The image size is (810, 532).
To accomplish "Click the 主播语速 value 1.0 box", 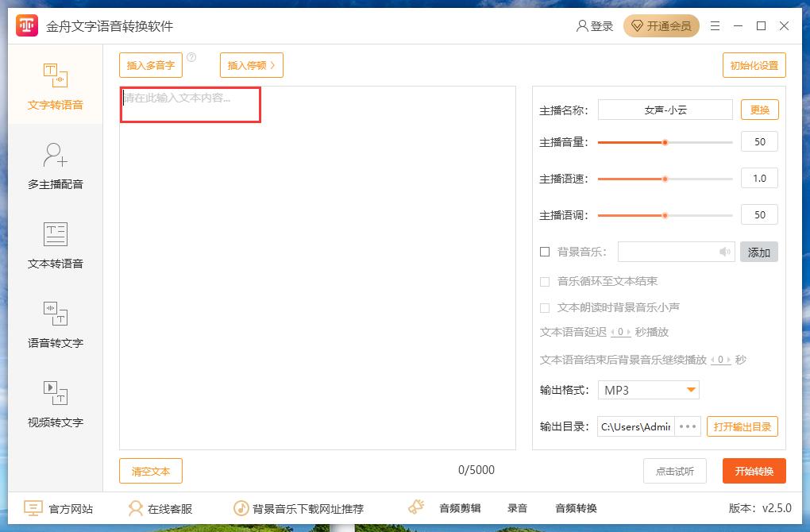I will [x=759, y=178].
